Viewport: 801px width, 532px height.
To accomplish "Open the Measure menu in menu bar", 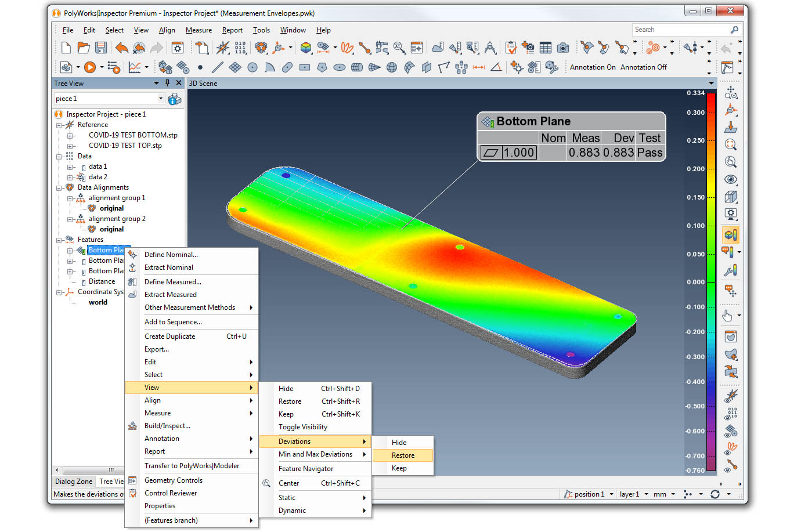I will (x=199, y=30).
